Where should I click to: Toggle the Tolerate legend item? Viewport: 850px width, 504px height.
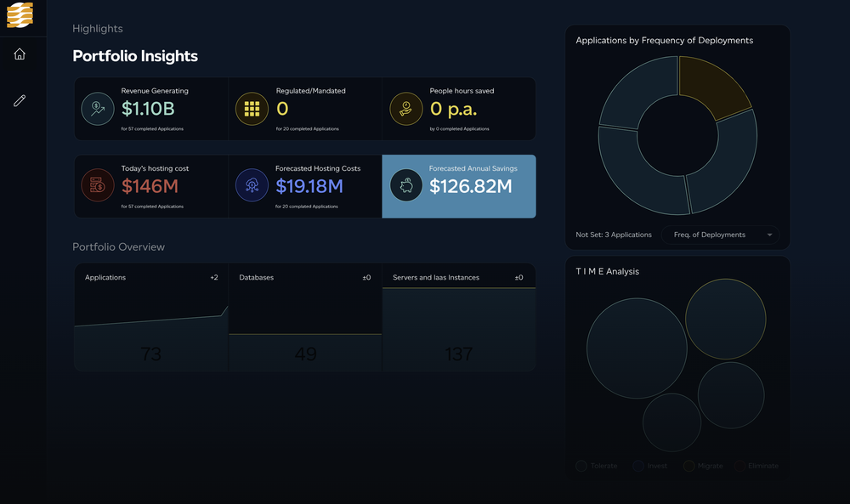pyautogui.click(x=597, y=466)
